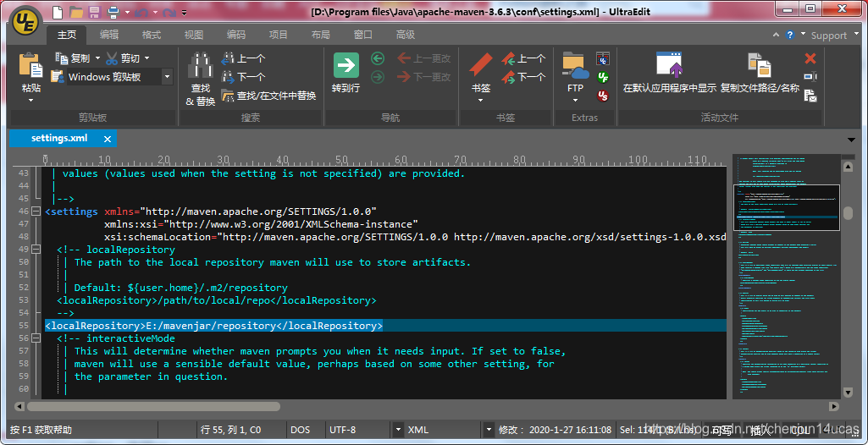868x445 pixels.
Task: Rename the active file icon
Action: click(810, 77)
